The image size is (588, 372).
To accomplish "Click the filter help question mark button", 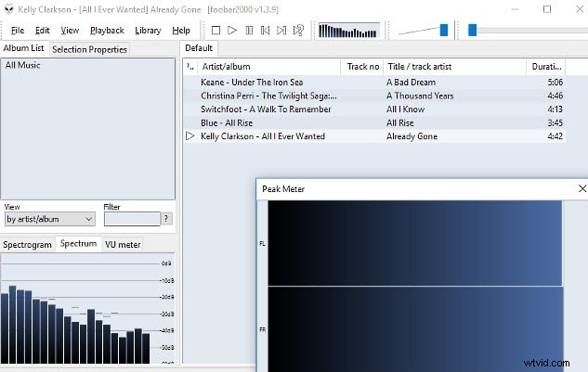I will click(x=166, y=219).
